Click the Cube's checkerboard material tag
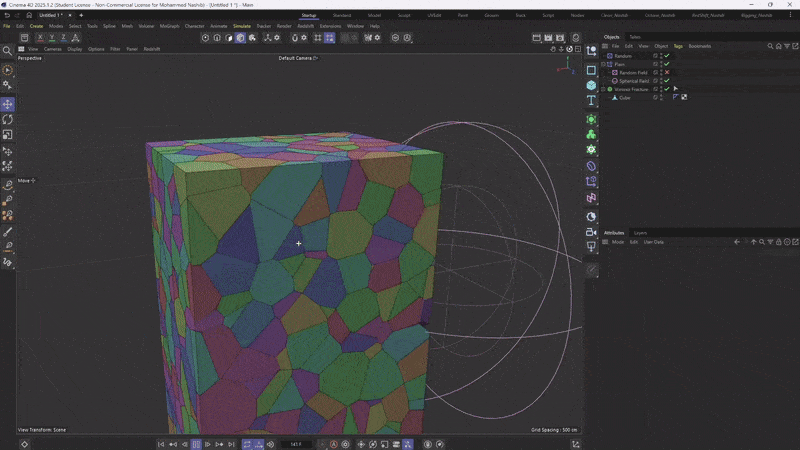Screen dimensions: 800x450 tap(684, 97)
